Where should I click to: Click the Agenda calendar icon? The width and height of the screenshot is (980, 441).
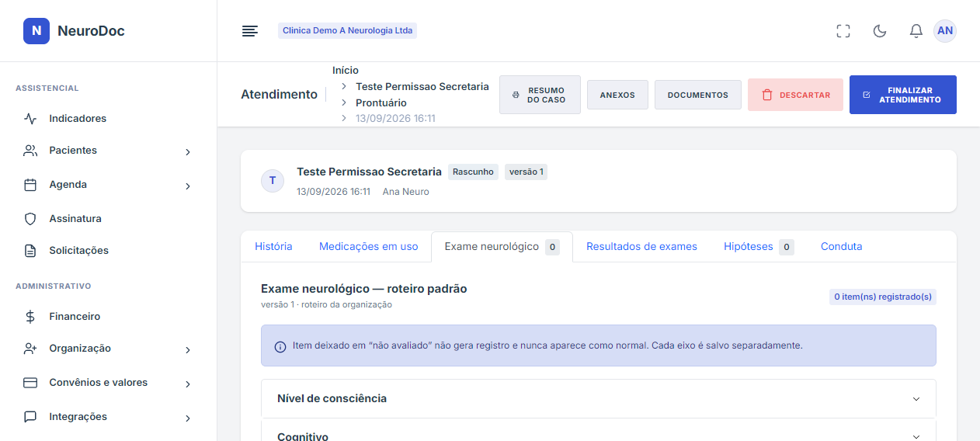30,185
